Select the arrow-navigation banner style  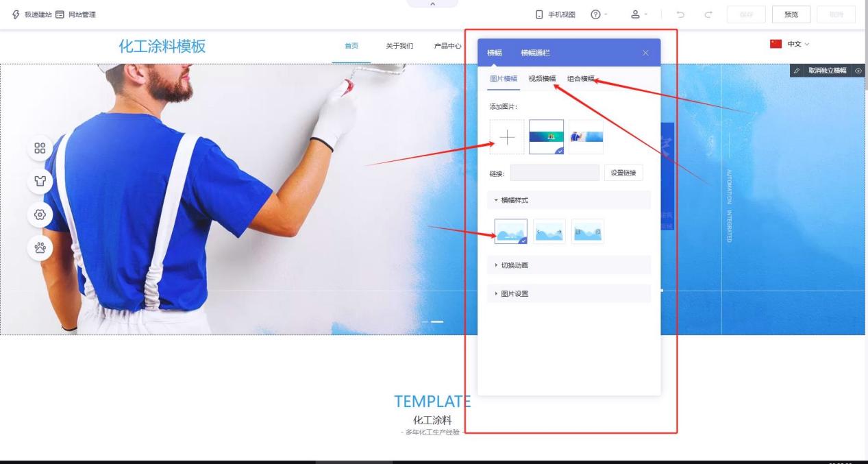549,232
